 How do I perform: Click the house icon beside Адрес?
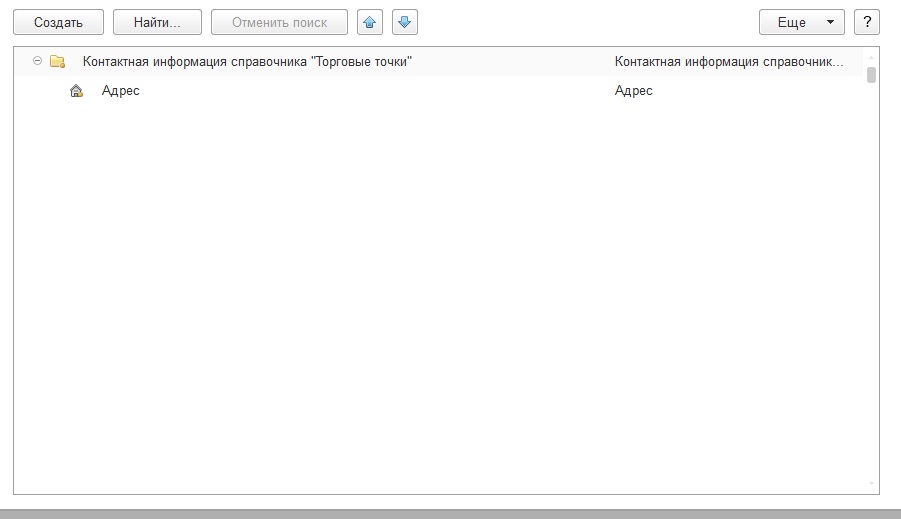pos(77,91)
